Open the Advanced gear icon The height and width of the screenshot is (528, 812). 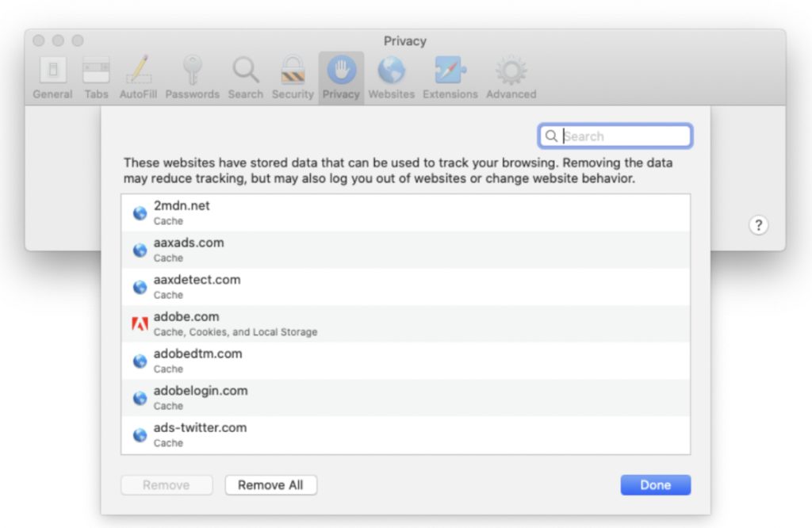coord(511,71)
